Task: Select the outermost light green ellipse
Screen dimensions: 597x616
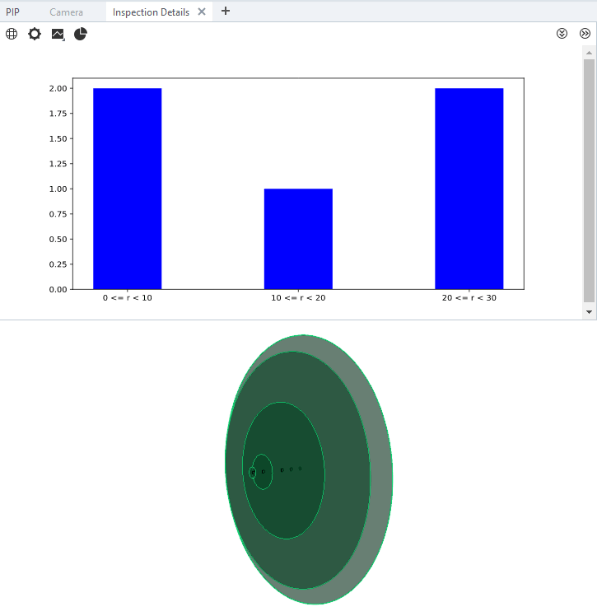Action: pyautogui.click(x=381, y=471)
